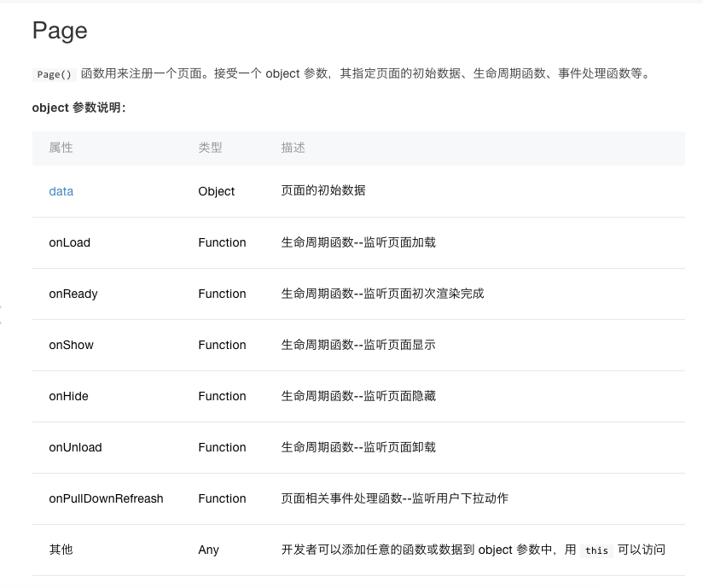Click the 属性 column header
The image size is (703, 588).
(x=61, y=148)
